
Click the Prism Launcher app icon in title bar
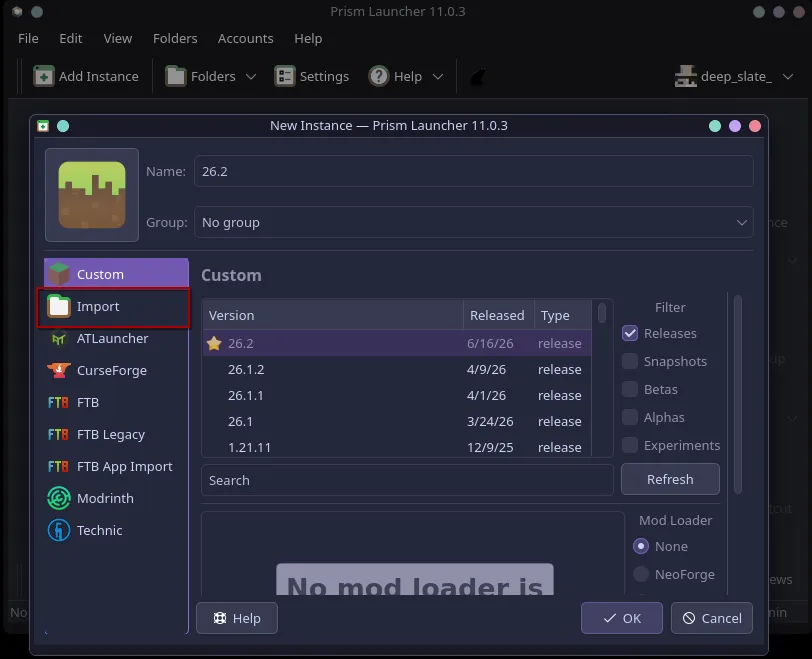tap(17, 11)
